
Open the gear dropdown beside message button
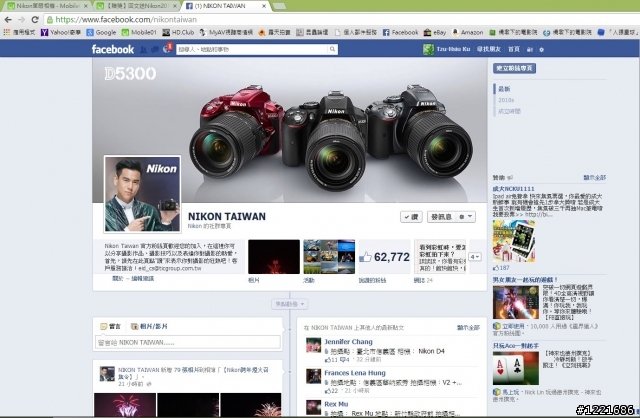click(465, 217)
